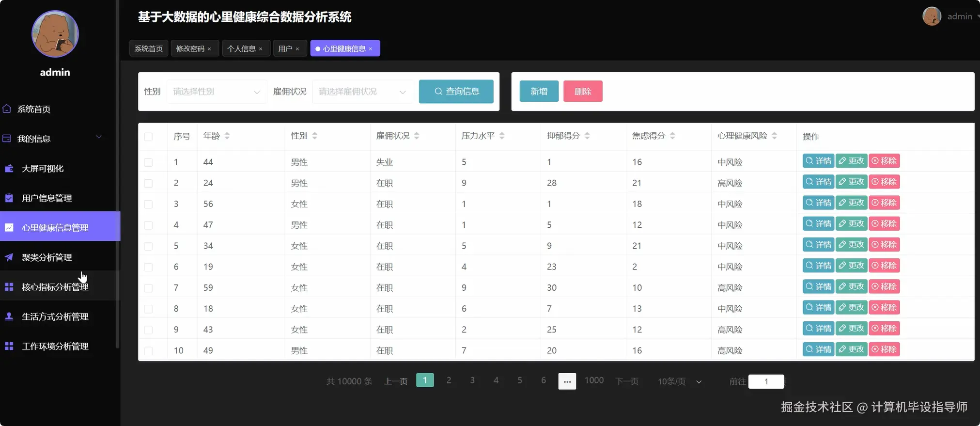The width and height of the screenshot is (980, 426).
Task: Click the admin bear avatar in sidebar
Action: (55, 34)
